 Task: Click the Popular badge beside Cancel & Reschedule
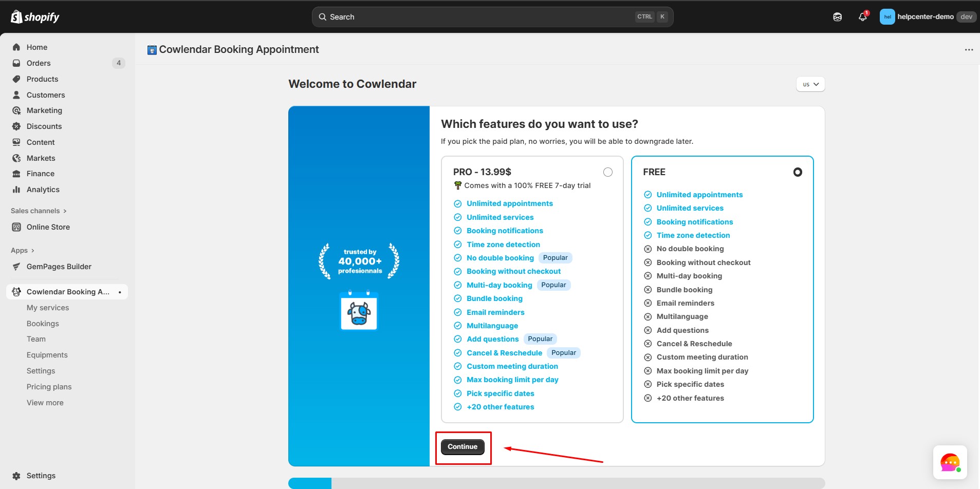click(x=564, y=353)
